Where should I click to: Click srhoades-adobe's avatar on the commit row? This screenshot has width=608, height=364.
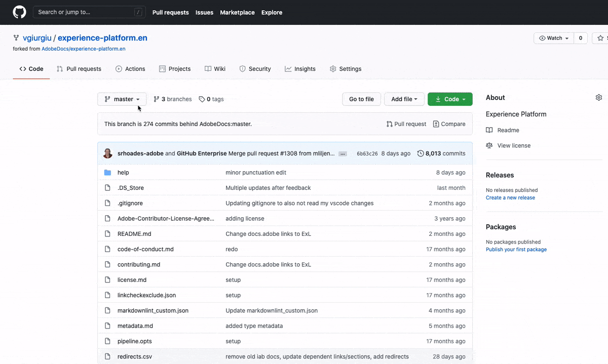pyautogui.click(x=108, y=153)
